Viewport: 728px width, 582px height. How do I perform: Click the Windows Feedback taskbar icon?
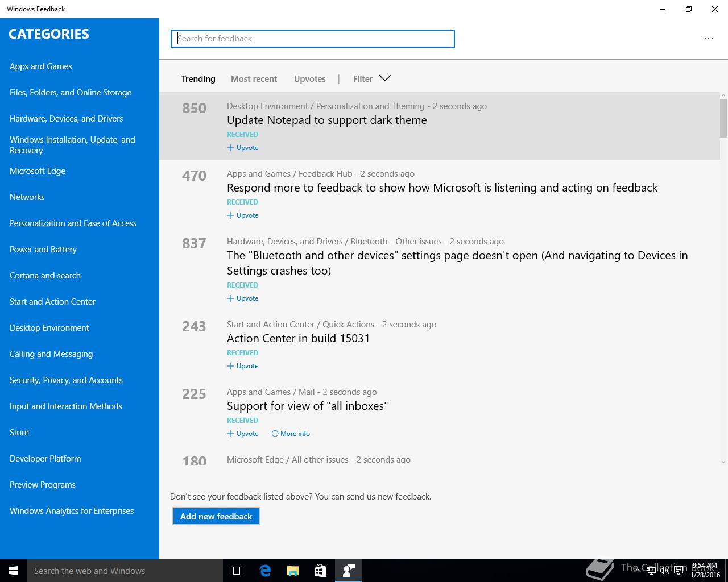[349, 571]
